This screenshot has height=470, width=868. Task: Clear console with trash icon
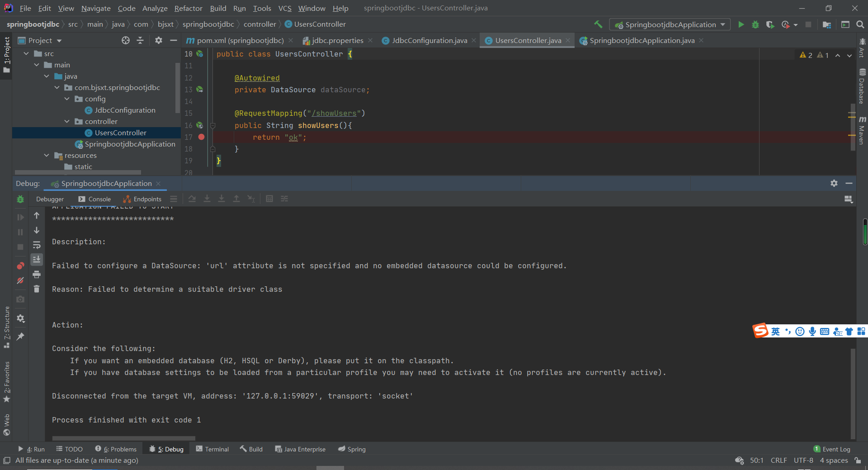tap(37, 289)
